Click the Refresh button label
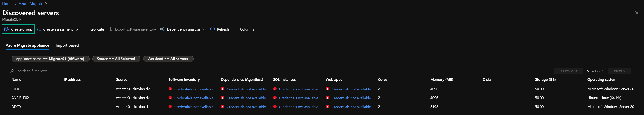This screenshot has height=115, width=644. 223,29
